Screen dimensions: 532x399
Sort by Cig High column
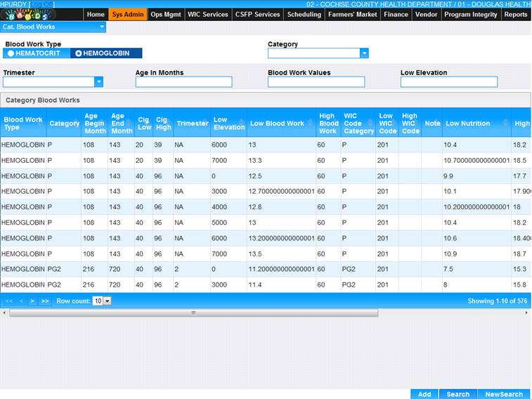(163, 124)
